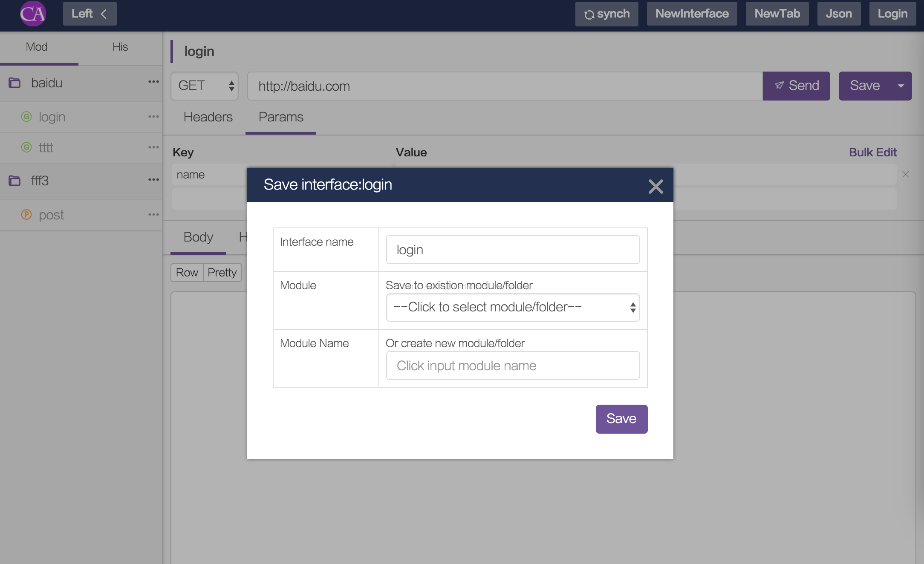Select the Pretty view button
Image resolution: width=924 pixels, height=564 pixels.
[x=222, y=273]
